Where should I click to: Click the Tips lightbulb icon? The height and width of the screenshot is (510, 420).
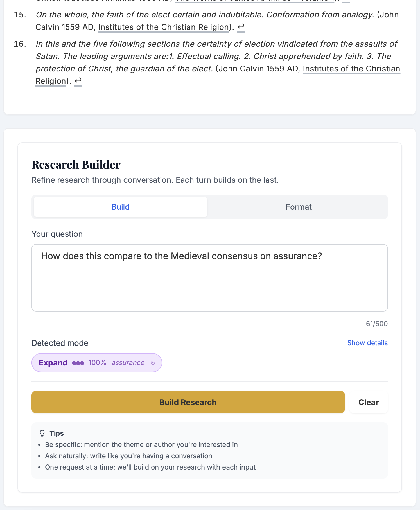pos(42,433)
